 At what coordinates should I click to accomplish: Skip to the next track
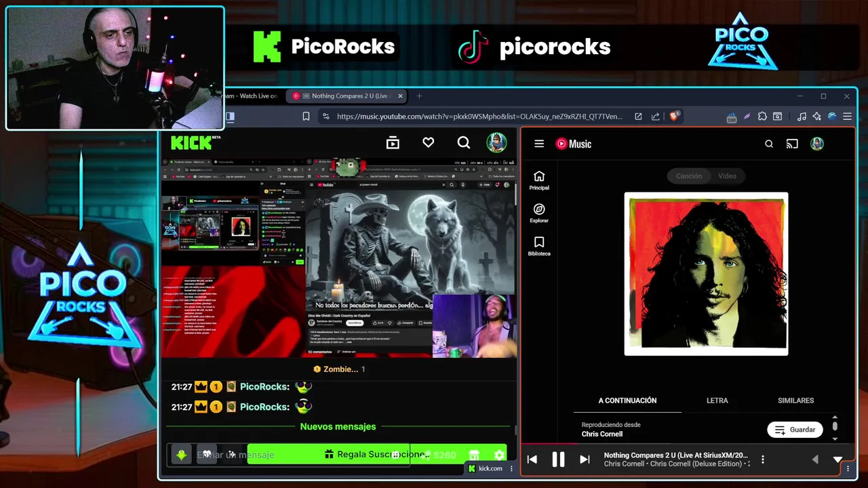tap(585, 460)
